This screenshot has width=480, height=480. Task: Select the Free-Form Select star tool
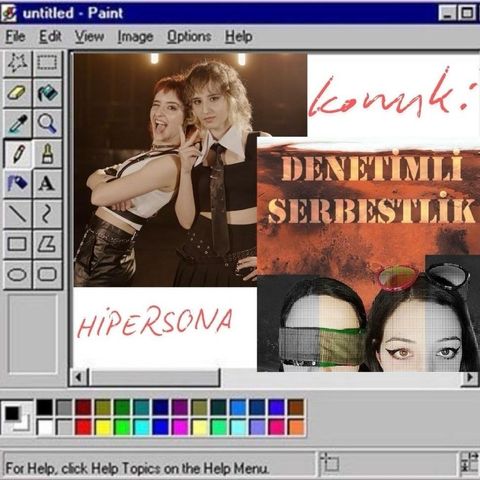click(18, 63)
